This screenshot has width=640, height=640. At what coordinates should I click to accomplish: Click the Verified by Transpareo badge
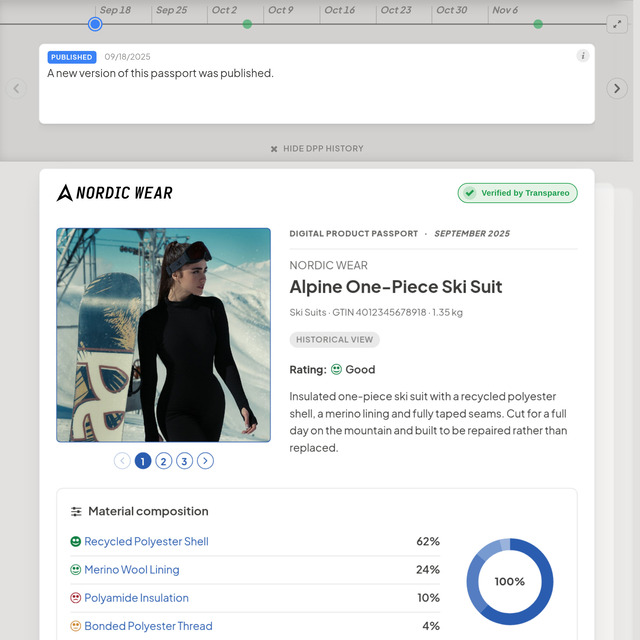pos(517,193)
